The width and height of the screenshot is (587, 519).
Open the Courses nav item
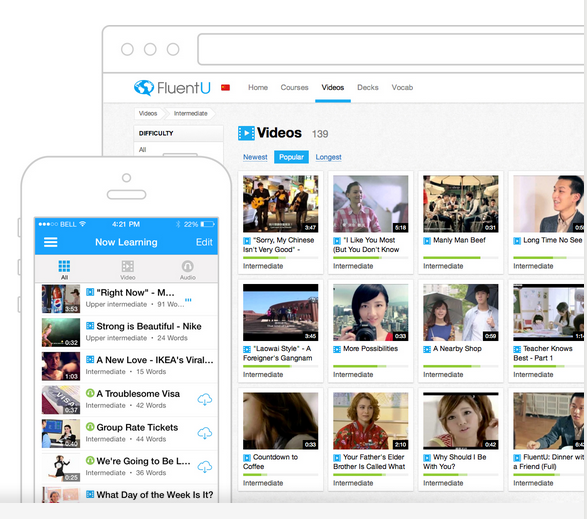(x=294, y=87)
